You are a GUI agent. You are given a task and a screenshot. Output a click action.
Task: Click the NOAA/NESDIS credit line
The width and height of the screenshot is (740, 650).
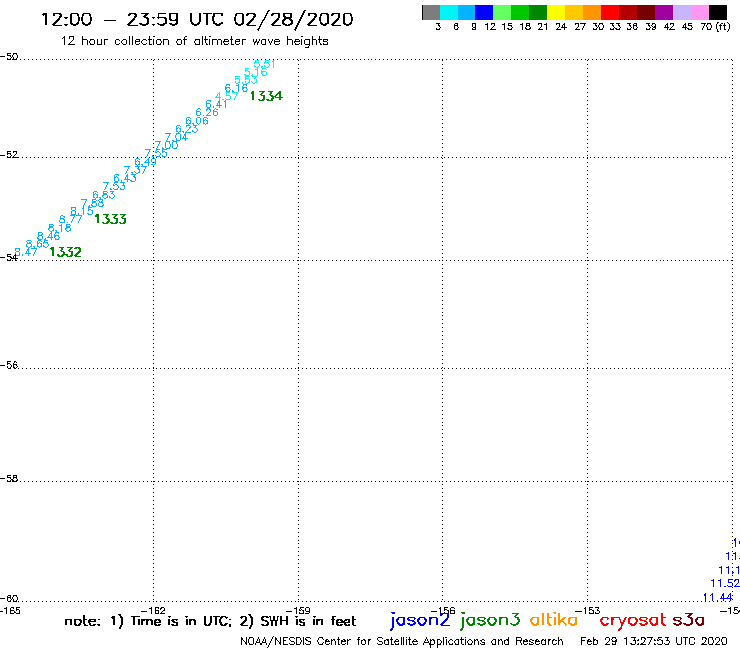pyautogui.click(x=402, y=641)
